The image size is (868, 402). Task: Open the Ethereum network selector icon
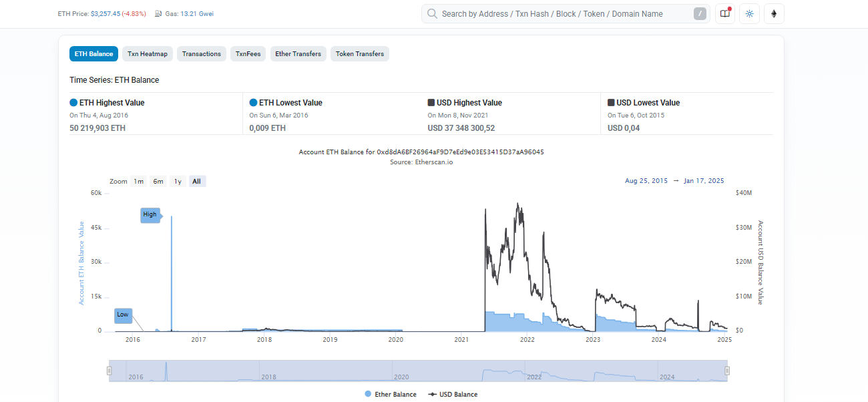click(x=775, y=14)
